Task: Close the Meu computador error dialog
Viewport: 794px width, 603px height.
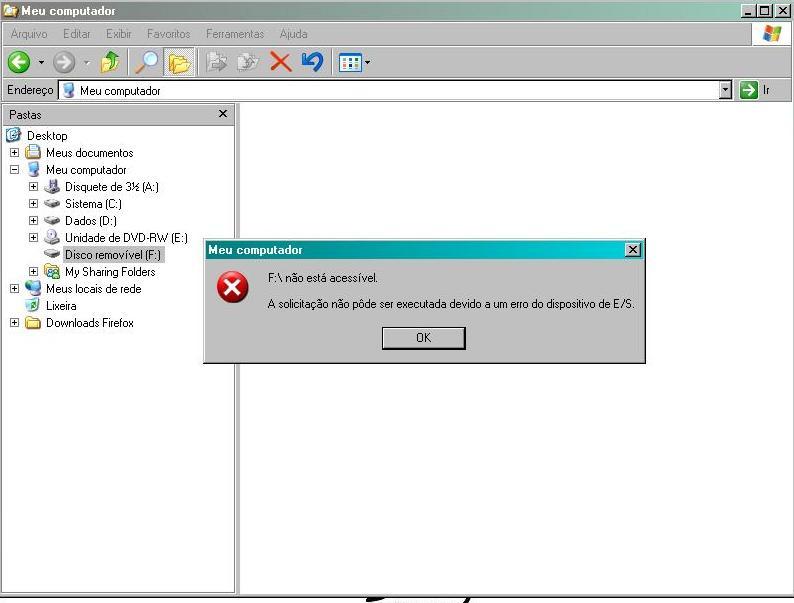Action: tap(632, 250)
